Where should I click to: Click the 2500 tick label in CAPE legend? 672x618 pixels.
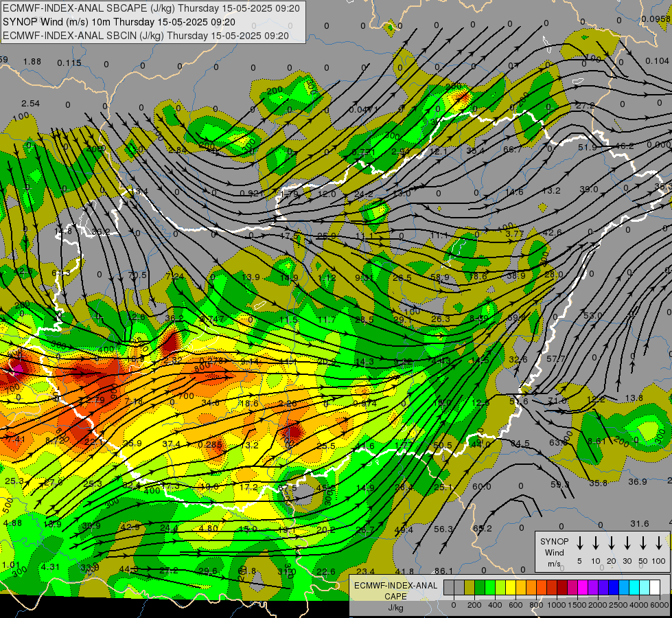618,605
